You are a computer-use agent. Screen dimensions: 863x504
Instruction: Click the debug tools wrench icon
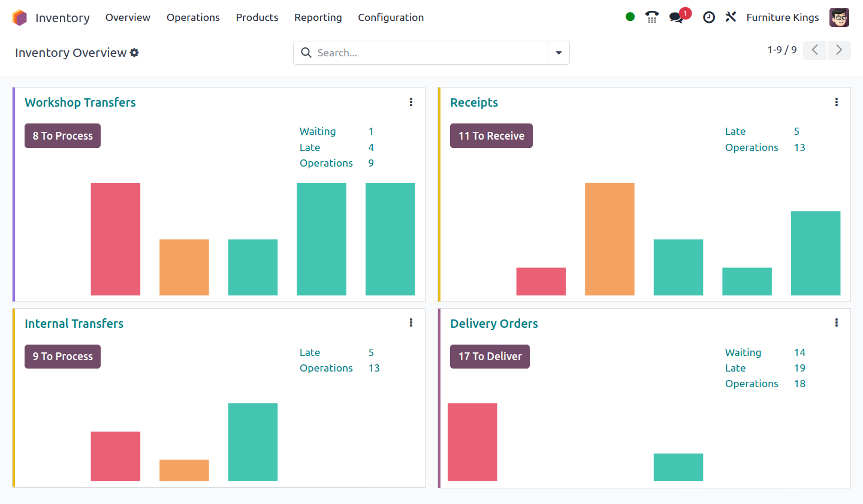[731, 17]
